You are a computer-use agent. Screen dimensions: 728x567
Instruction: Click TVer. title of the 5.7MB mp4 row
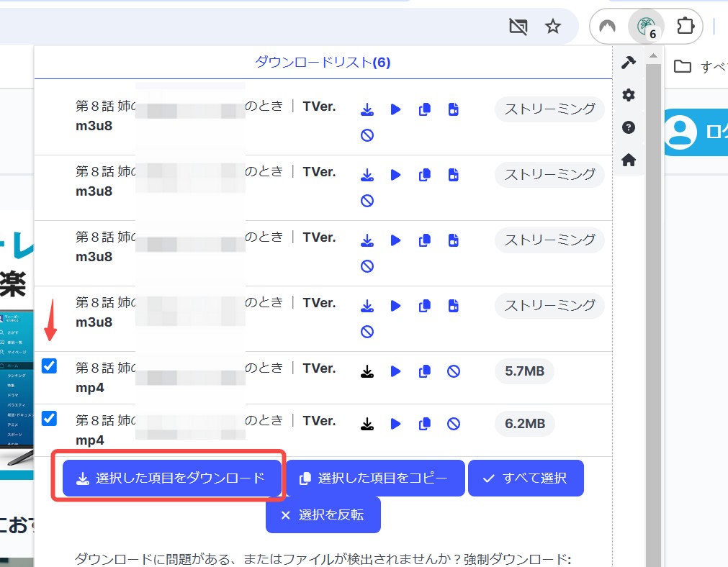(320, 368)
